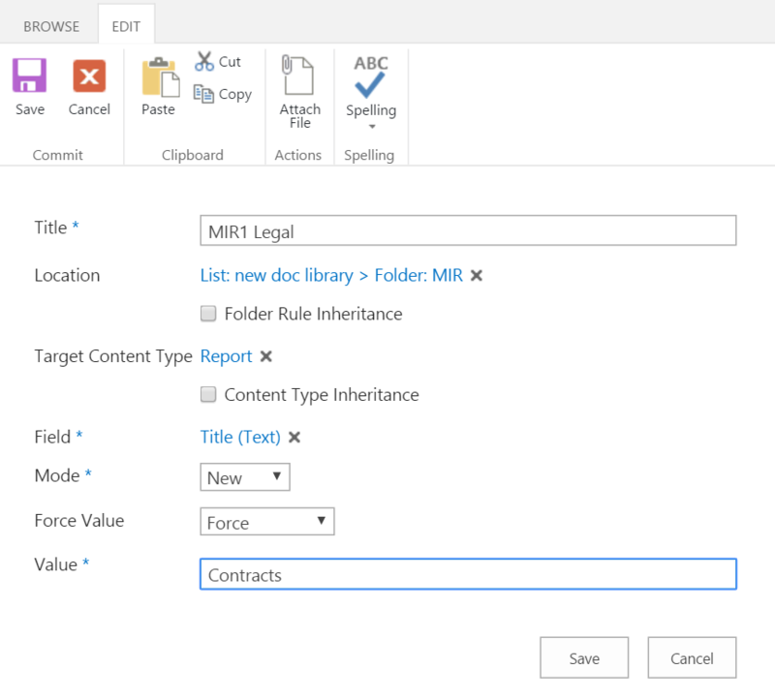
Task: Enable Content Type Inheritance checkbox
Action: click(207, 395)
